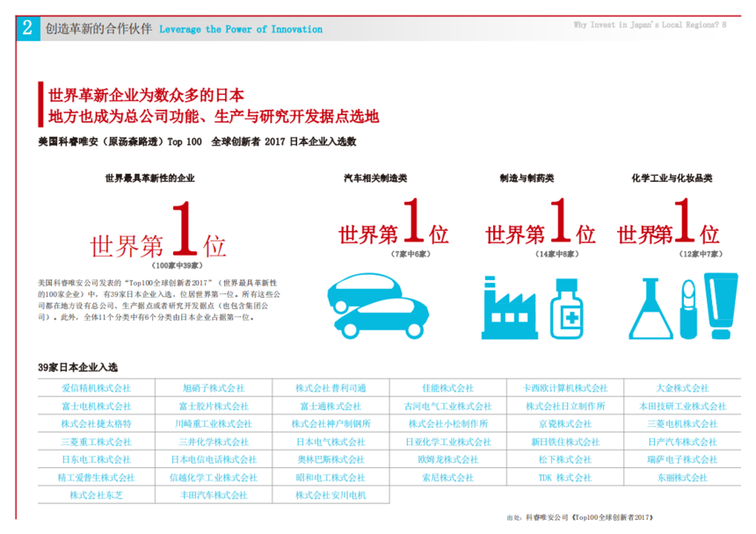
Task: Click the table cell "大金株式会社"
Action: (x=682, y=388)
